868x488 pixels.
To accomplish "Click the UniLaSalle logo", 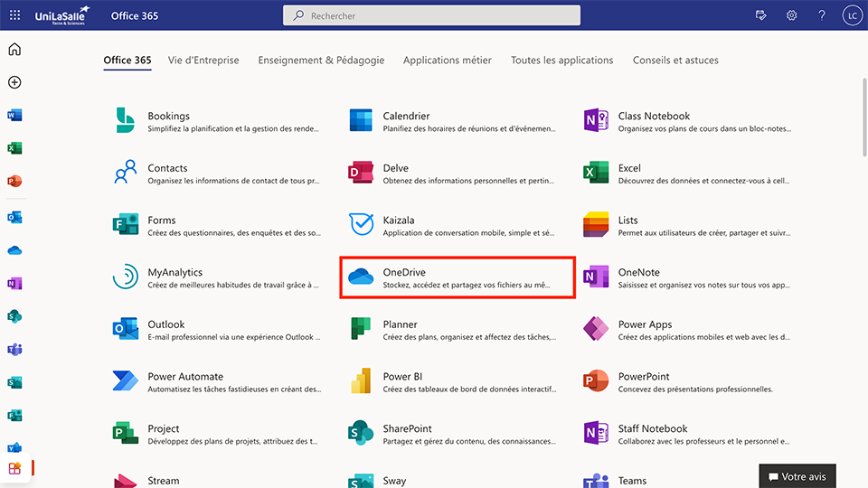I will click(62, 15).
